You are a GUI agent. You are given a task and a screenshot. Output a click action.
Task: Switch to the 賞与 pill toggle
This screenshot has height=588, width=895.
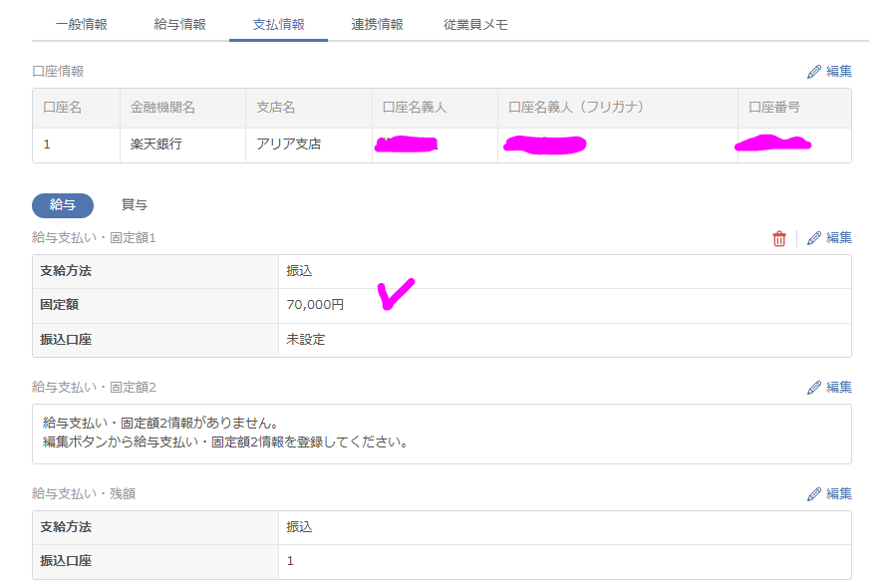(x=135, y=205)
